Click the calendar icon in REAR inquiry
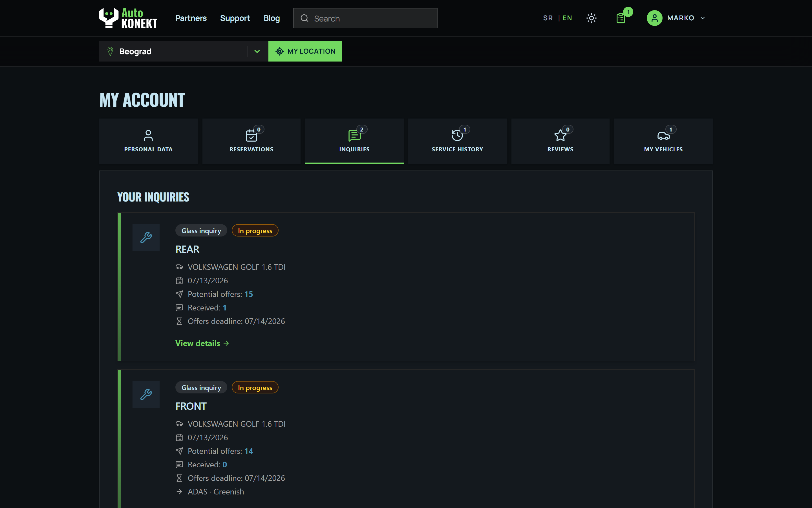Image resolution: width=812 pixels, height=508 pixels. [179, 281]
